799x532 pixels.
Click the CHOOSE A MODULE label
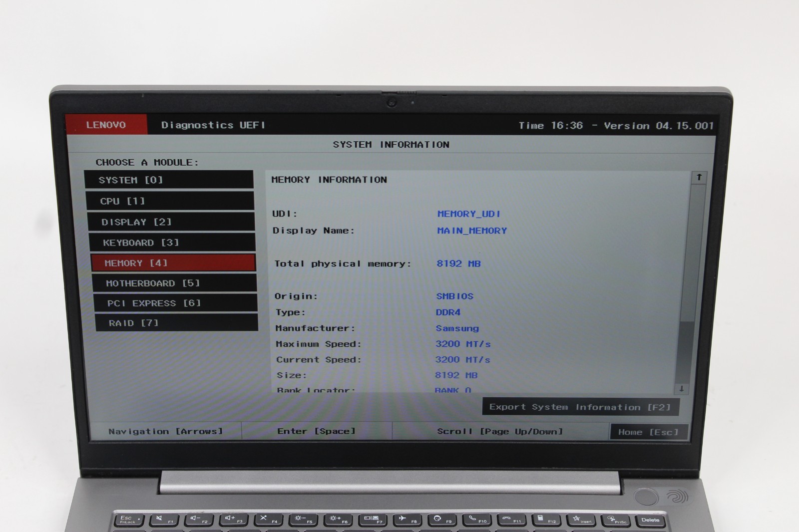[147, 162]
